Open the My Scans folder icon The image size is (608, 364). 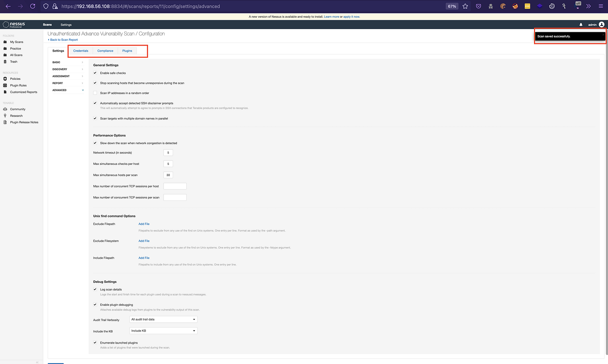5,42
